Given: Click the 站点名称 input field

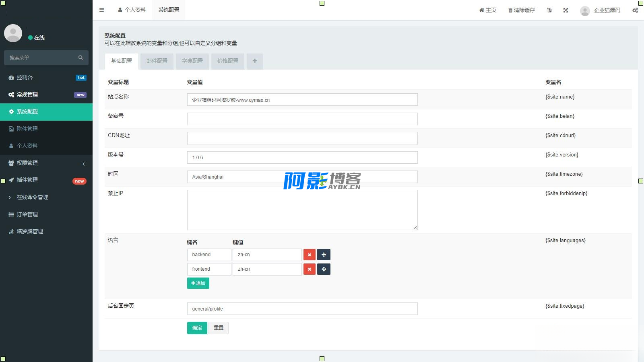Looking at the screenshot, I should (302, 100).
